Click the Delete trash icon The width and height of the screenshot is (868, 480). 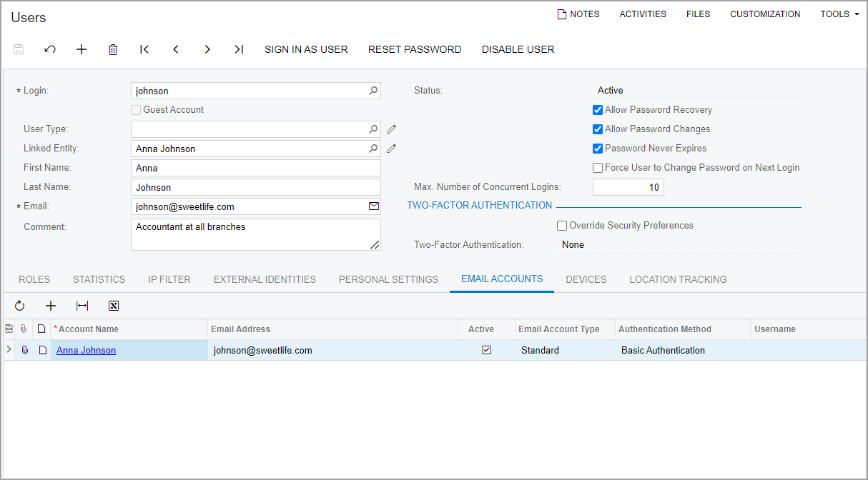click(113, 49)
